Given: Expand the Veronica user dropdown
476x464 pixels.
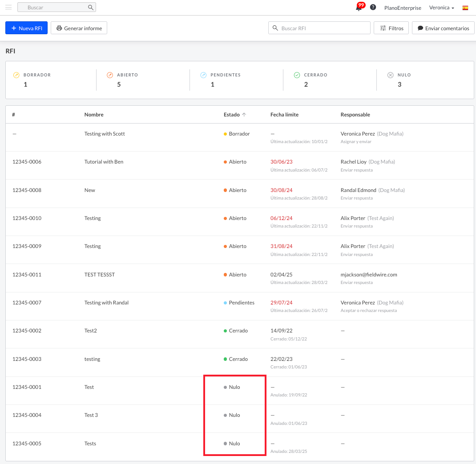Looking at the screenshot, I should click(x=441, y=8).
